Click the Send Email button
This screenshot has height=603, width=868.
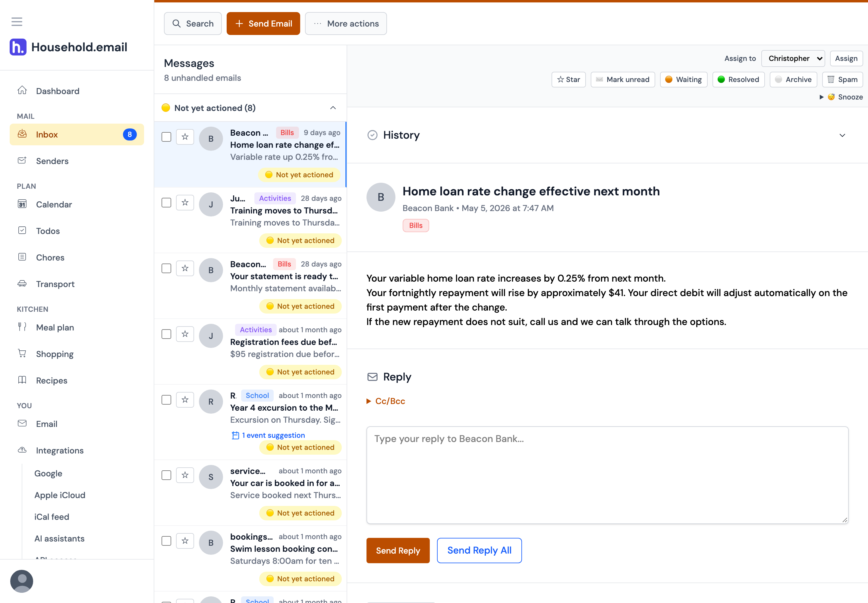[x=263, y=24]
